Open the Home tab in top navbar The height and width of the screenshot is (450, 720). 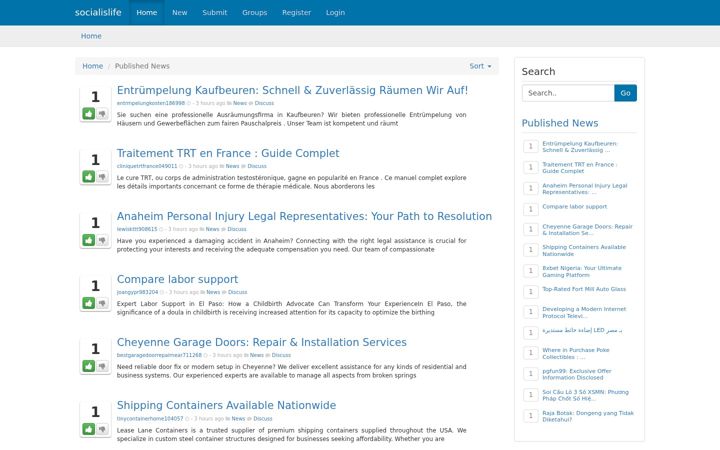coord(146,12)
